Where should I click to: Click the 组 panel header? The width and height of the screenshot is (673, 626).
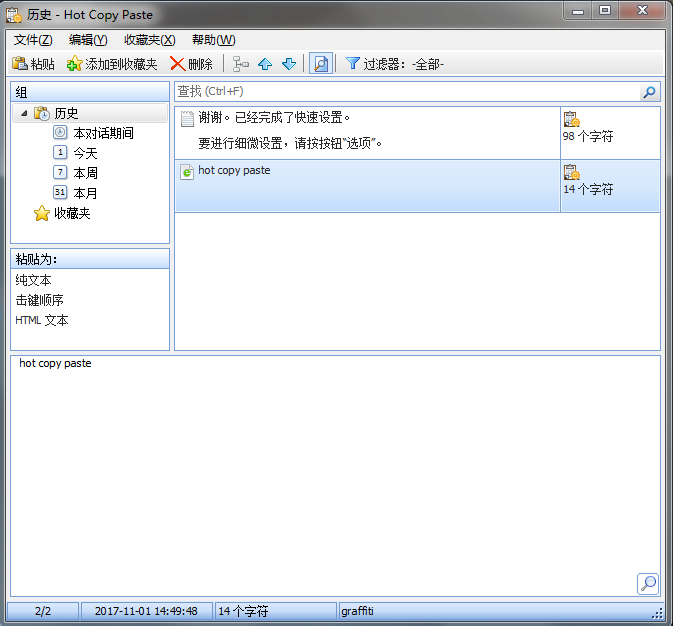pyautogui.click(x=90, y=92)
